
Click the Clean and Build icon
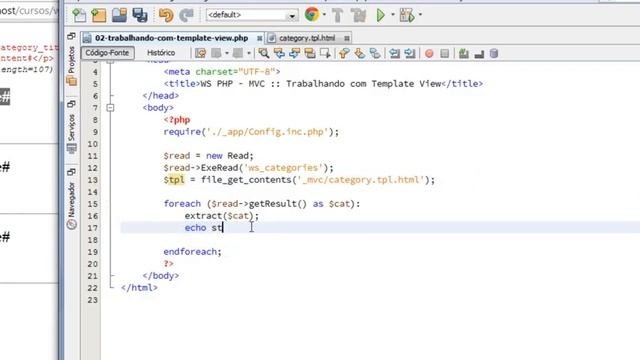(x=359, y=16)
